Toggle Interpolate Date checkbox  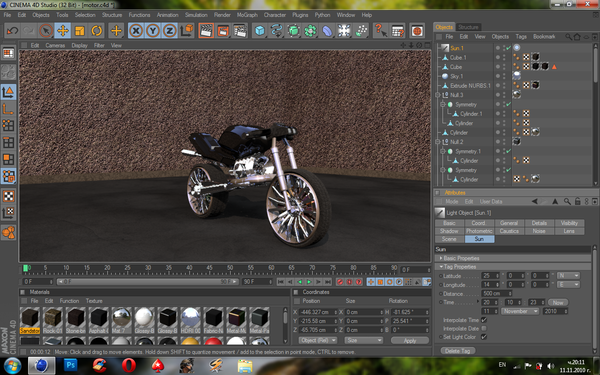pos(484,328)
